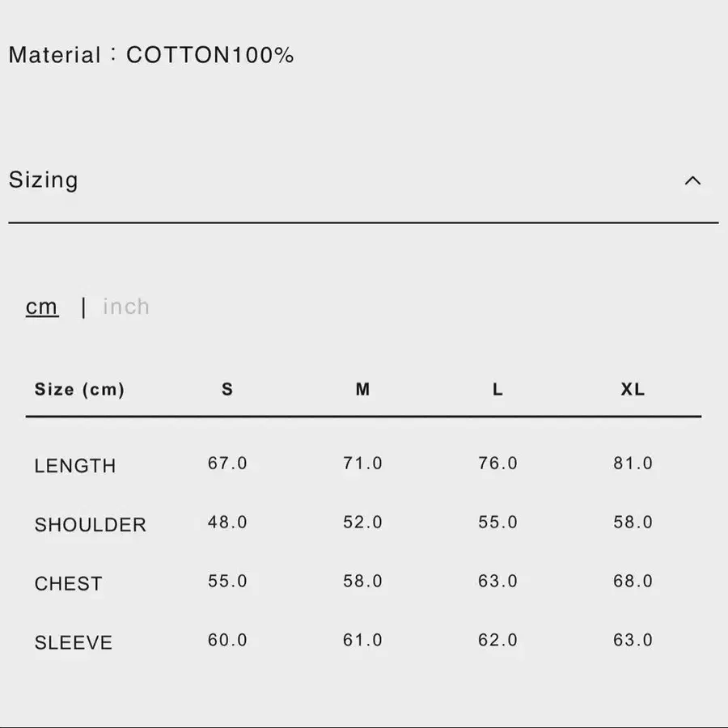Viewport: 728px width, 728px height.
Task: Click the L size column header
Action: [497, 389]
